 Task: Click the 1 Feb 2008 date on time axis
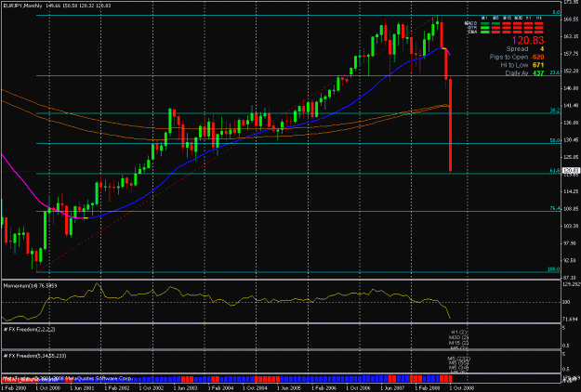click(x=428, y=388)
